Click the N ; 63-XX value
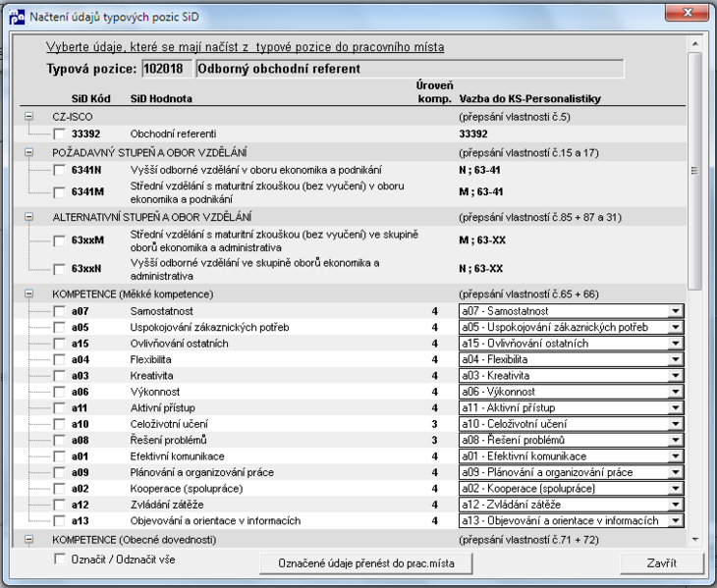The width and height of the screenshot is (717, 588). (x=480, y=269)
